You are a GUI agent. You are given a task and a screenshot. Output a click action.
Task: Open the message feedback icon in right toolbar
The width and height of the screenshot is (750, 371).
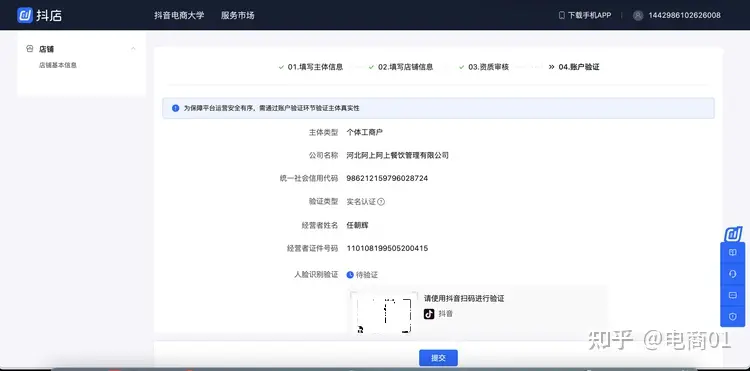point(732,295)
